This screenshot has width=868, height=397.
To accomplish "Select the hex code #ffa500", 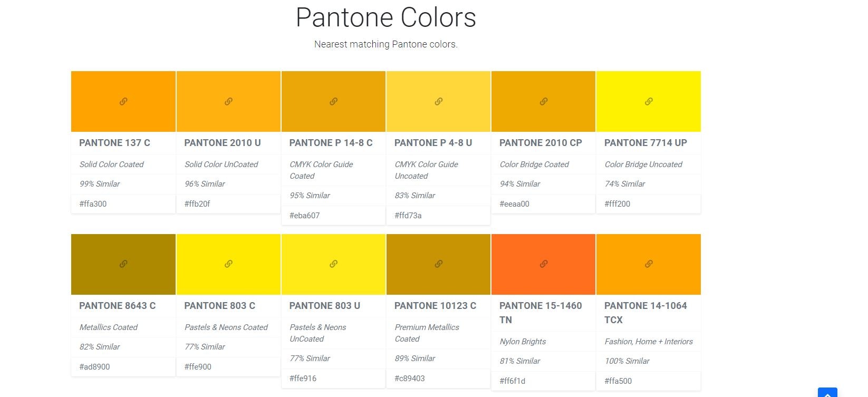I will point(618,381).
